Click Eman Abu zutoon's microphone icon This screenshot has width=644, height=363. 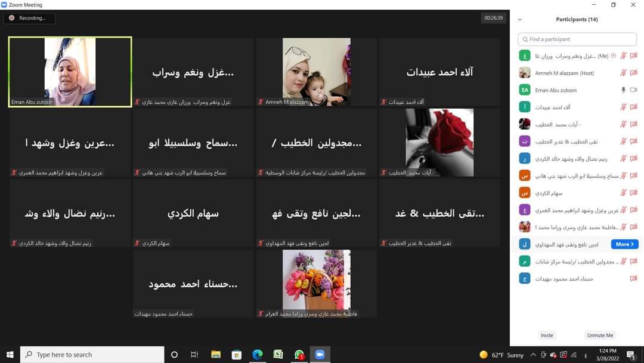[623, 90]
